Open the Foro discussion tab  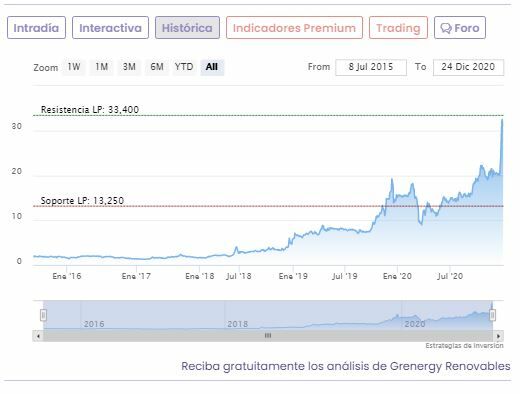pyautogui.click(x=460, y=28)
